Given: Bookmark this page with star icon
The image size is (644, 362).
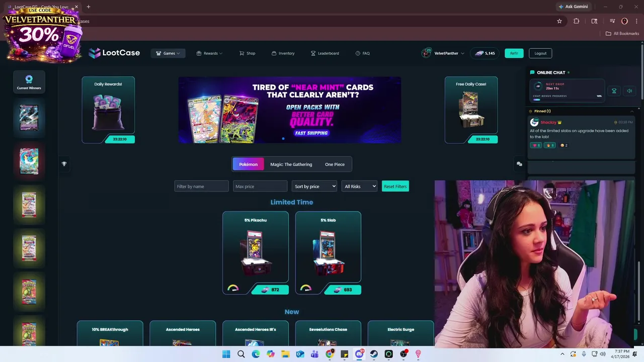Looking at the screenshot, I should tap(559, 21).
